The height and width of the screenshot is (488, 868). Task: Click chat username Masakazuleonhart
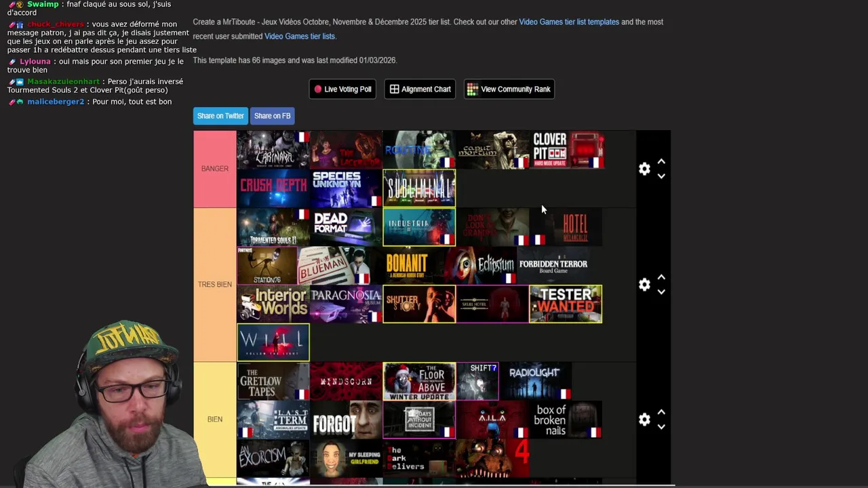click(x=63, y=81)
